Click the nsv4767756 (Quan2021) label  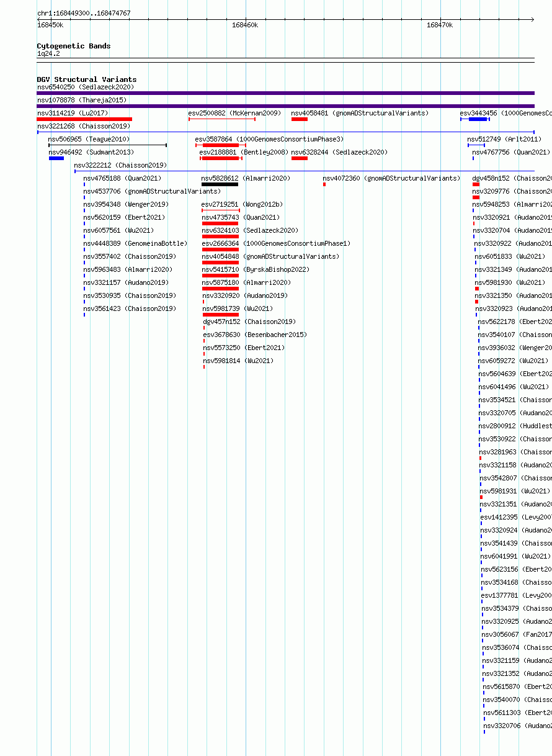point(511,152)
